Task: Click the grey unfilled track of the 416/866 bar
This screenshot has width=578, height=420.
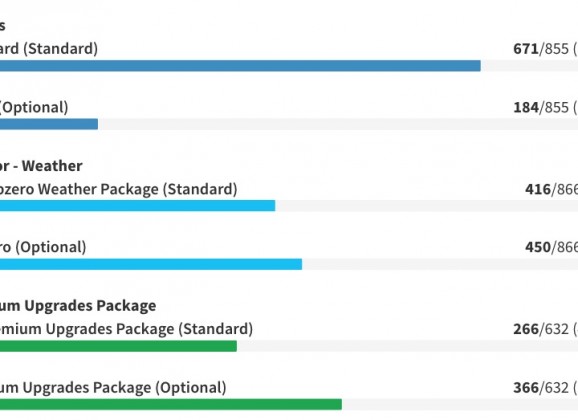Action: pyautogui.click(x=426, y=205)
